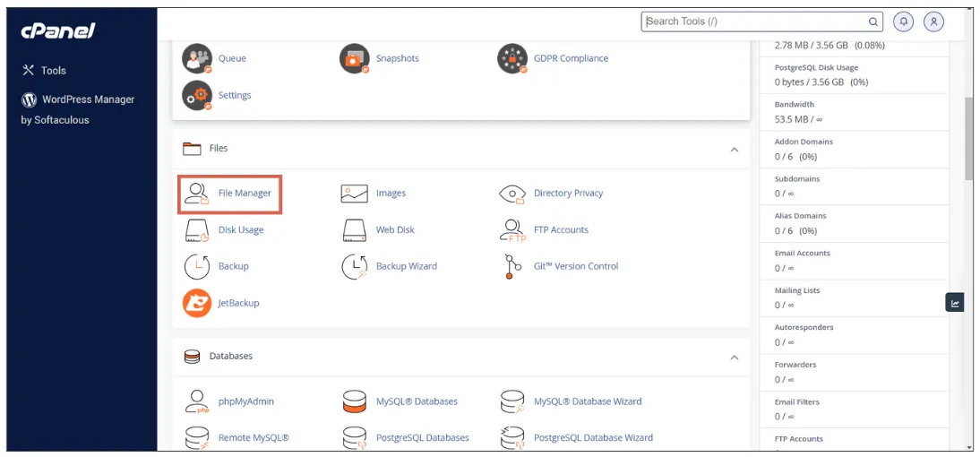Click the Mailing Lists statistic label
Image resolution: width=980 pixels, height=457 pixels.
coord(797,290)
